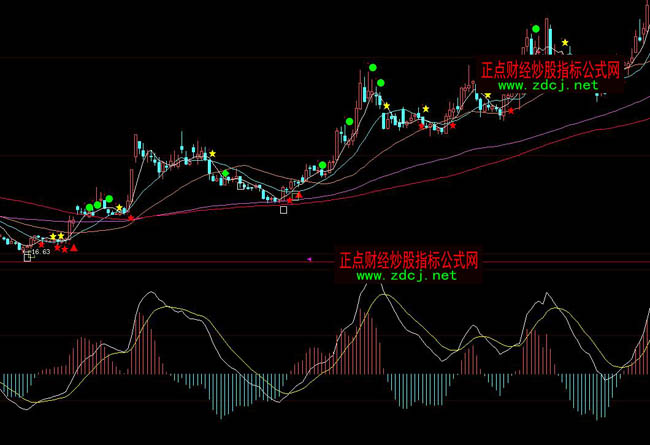Click the green dot above the middle rally peak

point(372,68)
